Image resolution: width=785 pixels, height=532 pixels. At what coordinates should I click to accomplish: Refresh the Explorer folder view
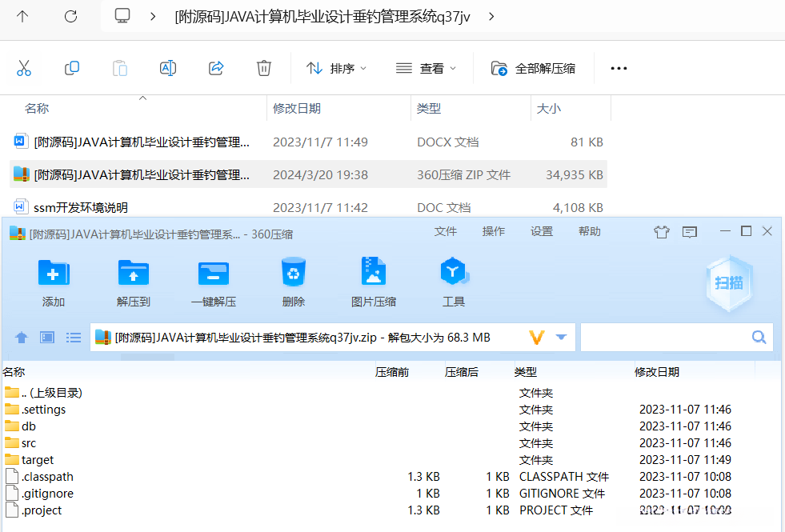(x=70, y=17)
